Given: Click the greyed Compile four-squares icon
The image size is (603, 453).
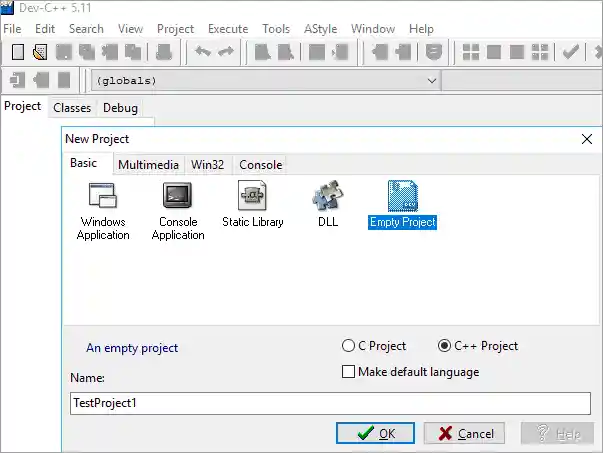Looking at the screenshot, I should [471, 52].
